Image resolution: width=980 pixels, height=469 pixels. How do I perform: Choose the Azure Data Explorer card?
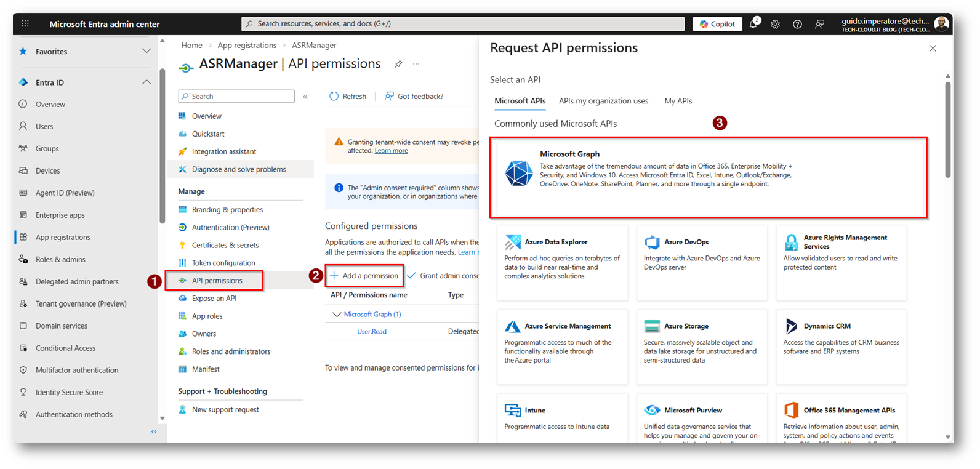pyautogui.click(x=562, y=263)
